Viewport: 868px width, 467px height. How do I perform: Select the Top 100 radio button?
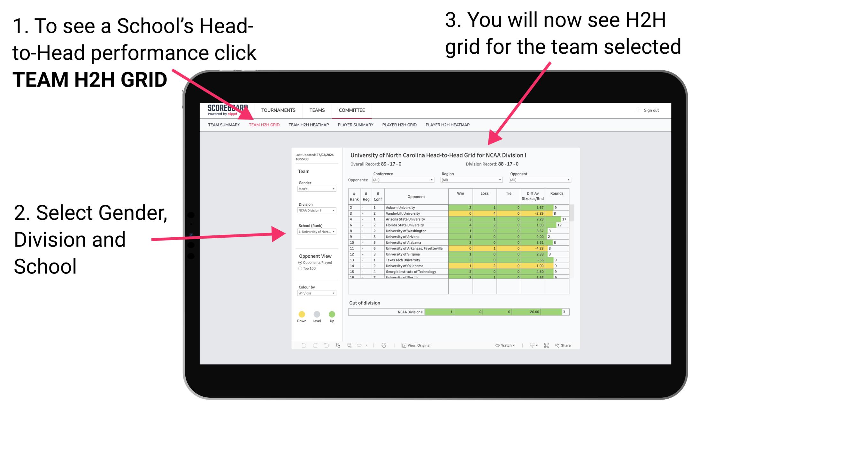[300, 269]
